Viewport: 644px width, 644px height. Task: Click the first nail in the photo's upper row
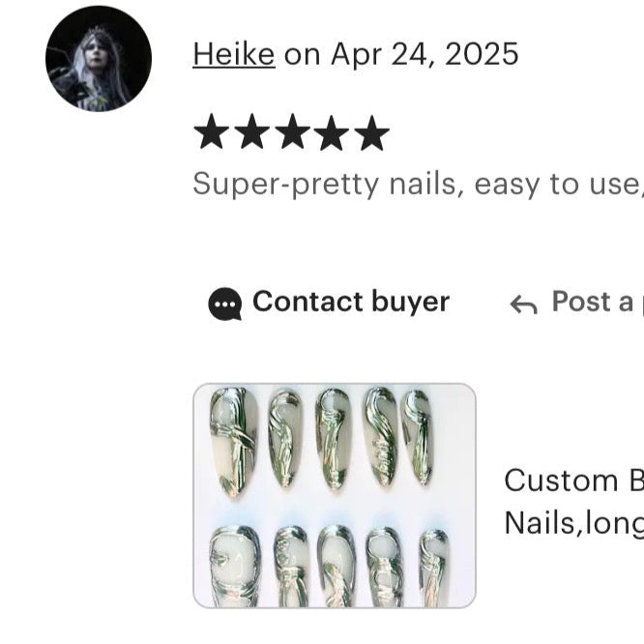click(x=233, y=442)
